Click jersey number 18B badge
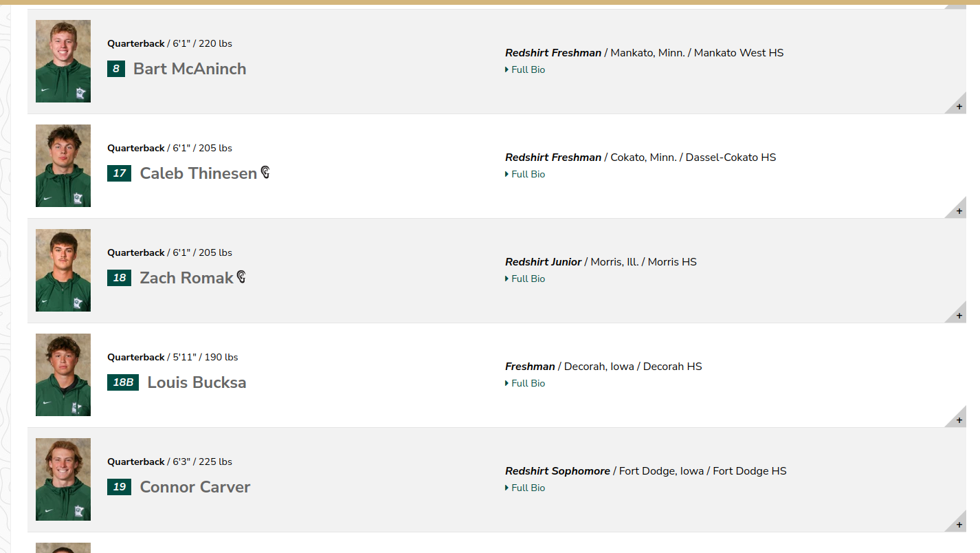The height and width of the screenshot is (553, 980). point(123,382)
